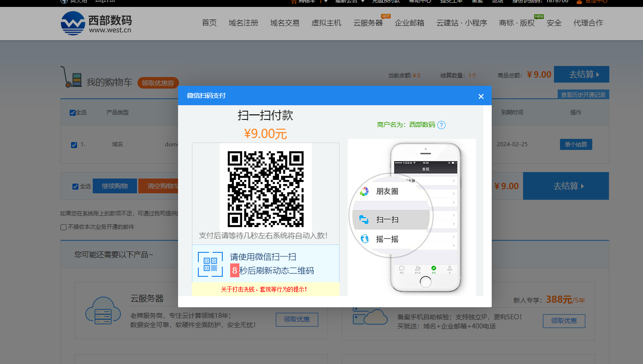Click the help icon beside 商户名为

[441, 125]
